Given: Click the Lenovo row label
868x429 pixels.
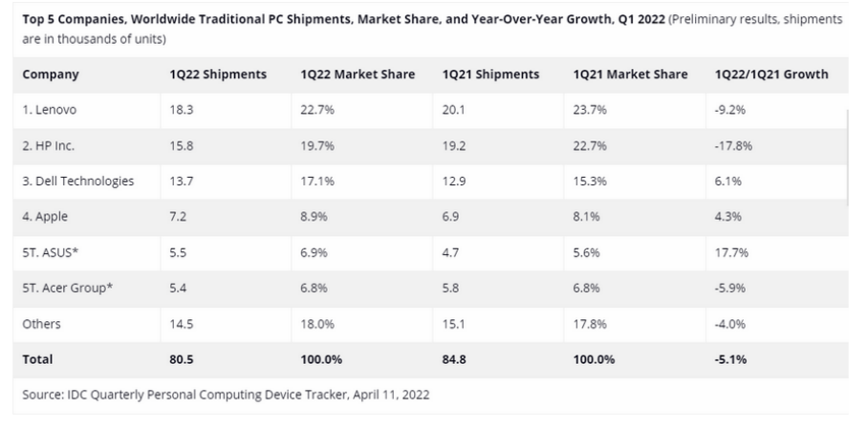Looking at the screenshot, I should click(50, 110).
